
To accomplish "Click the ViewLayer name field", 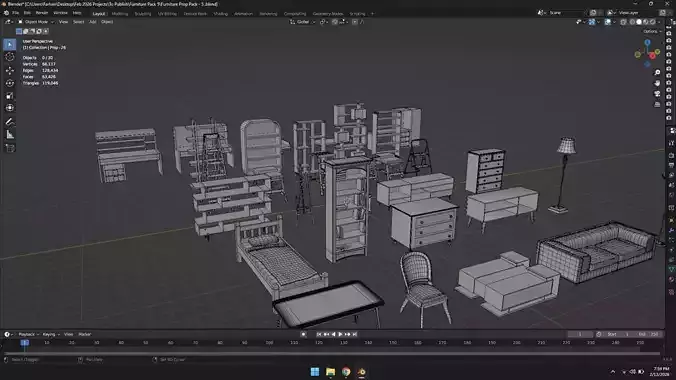I will click(x=635, y=13).
